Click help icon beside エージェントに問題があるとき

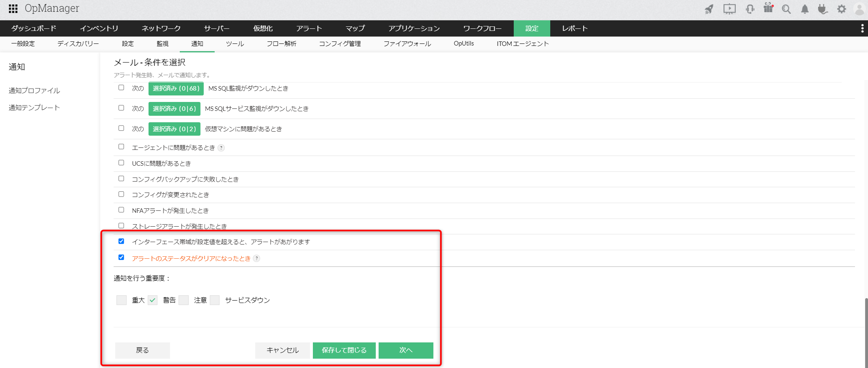click(x=221, y=148)
